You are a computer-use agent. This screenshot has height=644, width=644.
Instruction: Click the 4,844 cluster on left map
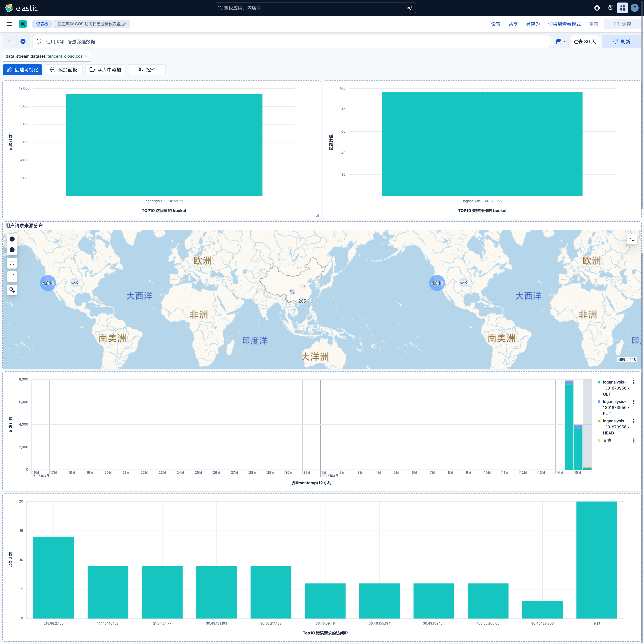click(48, 283)
